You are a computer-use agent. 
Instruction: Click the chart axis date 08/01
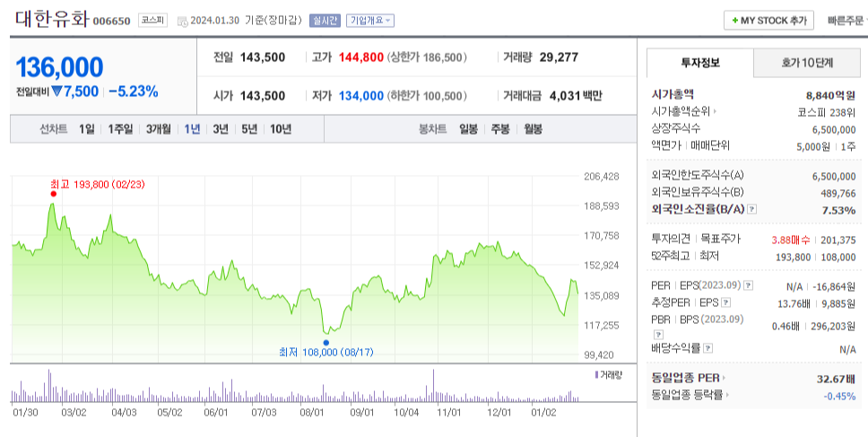click(312, 413)
